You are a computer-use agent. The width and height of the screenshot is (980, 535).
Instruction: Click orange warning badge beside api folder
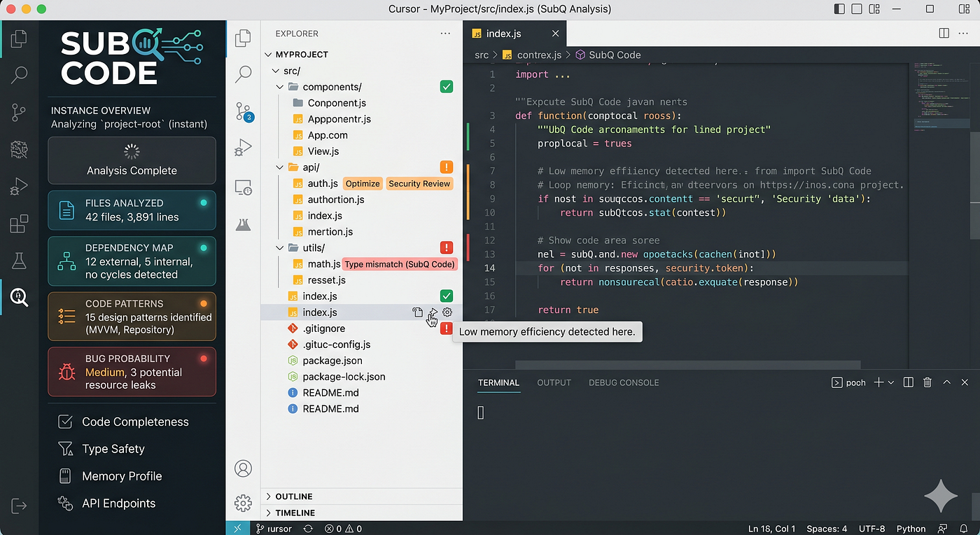(447, 167)
